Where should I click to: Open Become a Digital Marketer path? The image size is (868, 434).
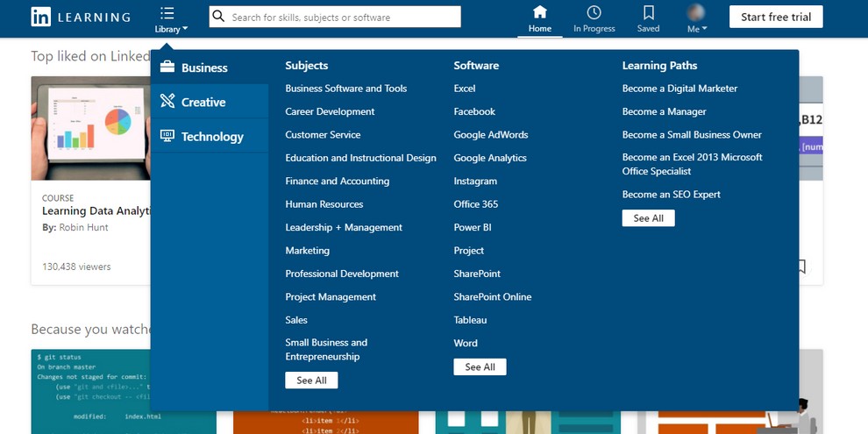679,89
